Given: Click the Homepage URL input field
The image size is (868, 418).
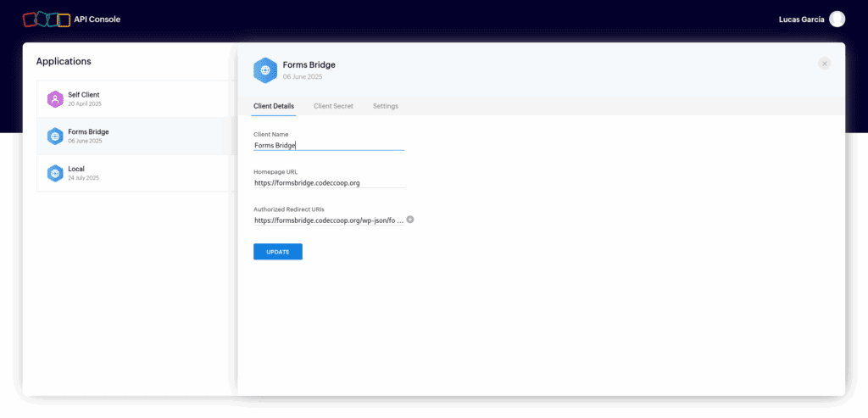Looking at the screenshot, I should point(329,182).
